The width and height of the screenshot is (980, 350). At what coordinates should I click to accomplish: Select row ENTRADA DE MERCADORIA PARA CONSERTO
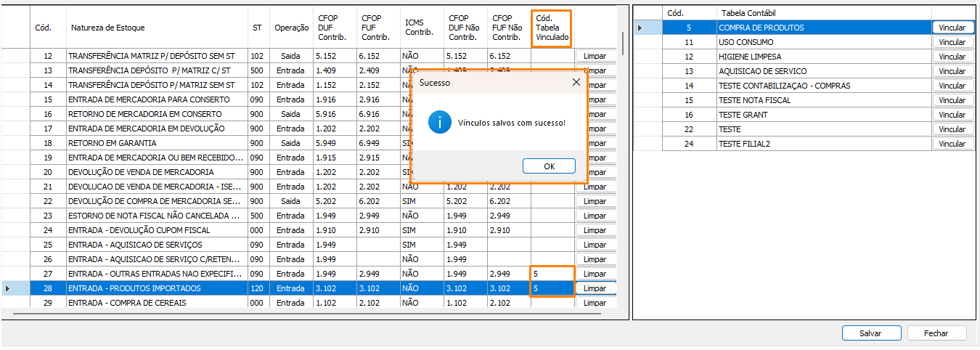[x=308, y=99]
